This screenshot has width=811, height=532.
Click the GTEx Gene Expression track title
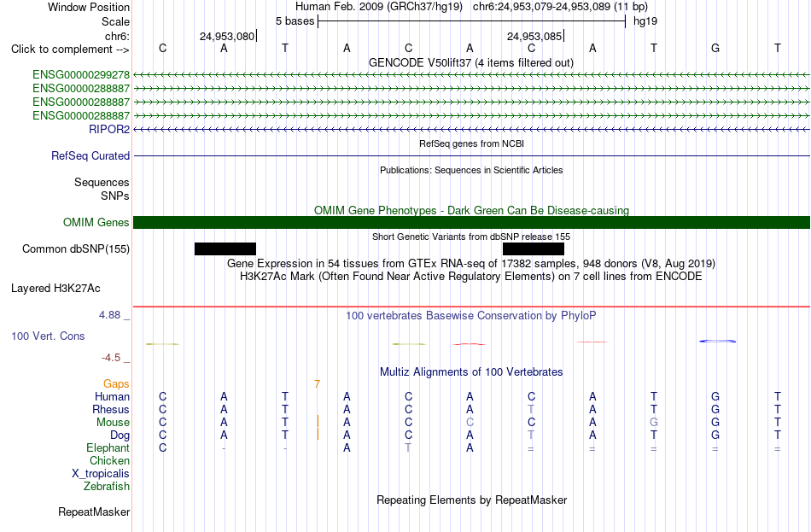point(471,263)
